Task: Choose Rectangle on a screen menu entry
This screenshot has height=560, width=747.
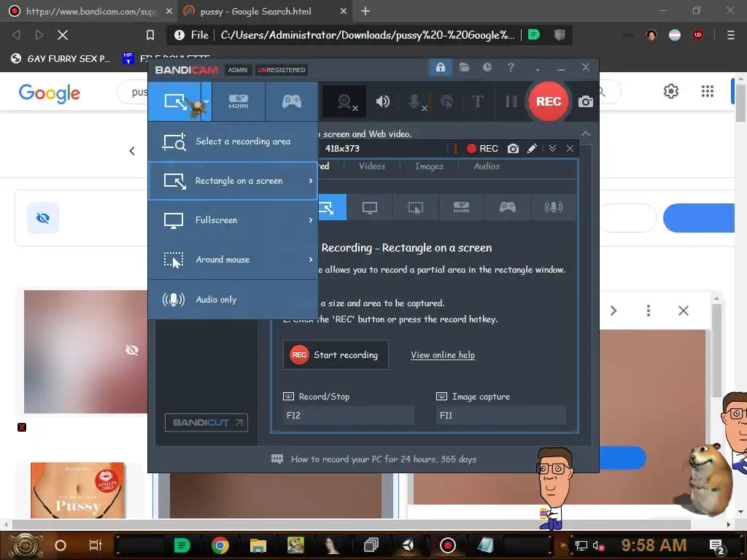Action: click(233, 181)
